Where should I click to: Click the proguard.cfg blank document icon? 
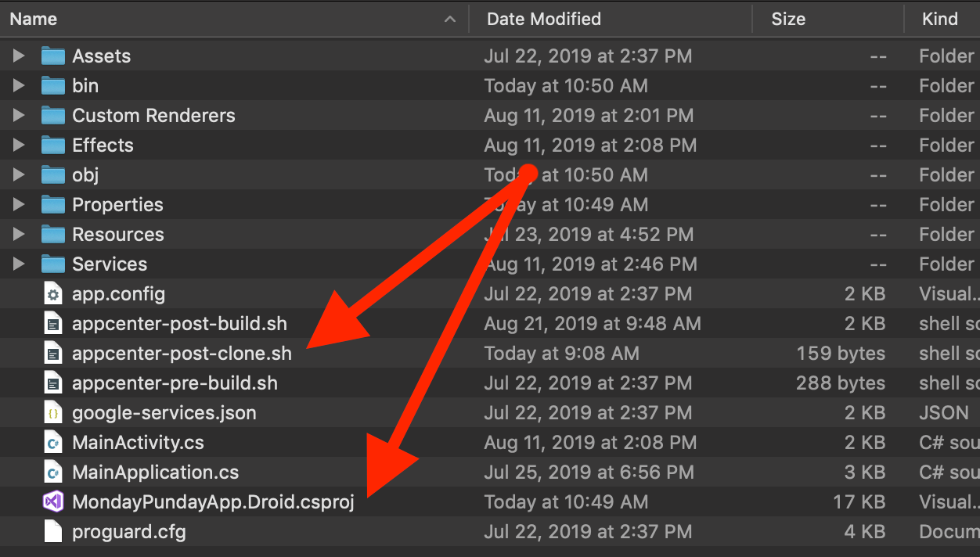click(53, 532)
